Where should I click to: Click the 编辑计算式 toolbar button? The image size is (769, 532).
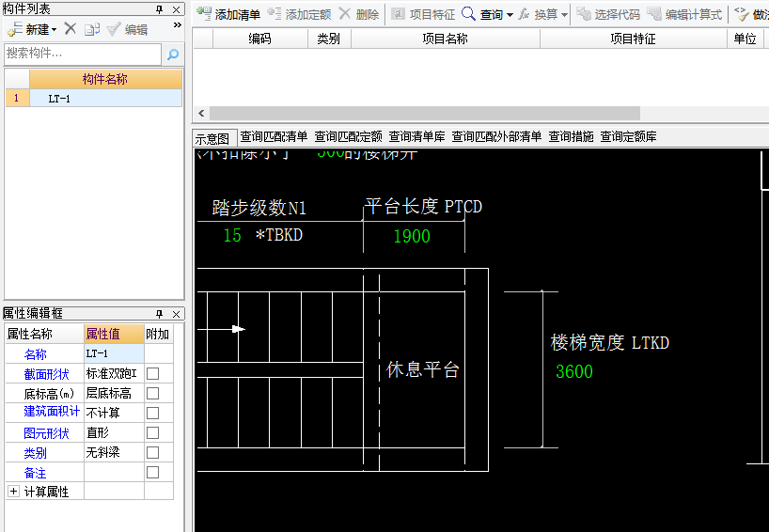[684, 14]
